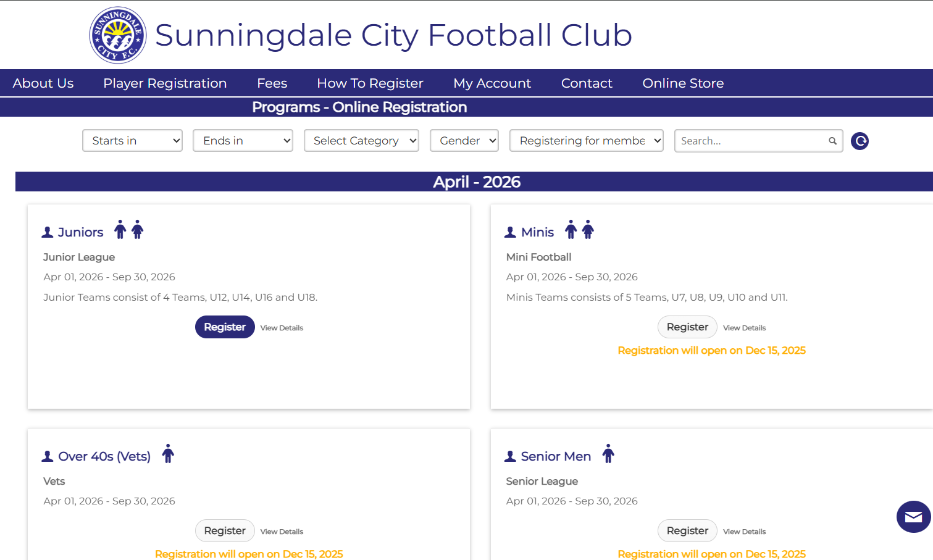933x560 pixels.
Task: View Details of the Minis program
Action: 744,328
